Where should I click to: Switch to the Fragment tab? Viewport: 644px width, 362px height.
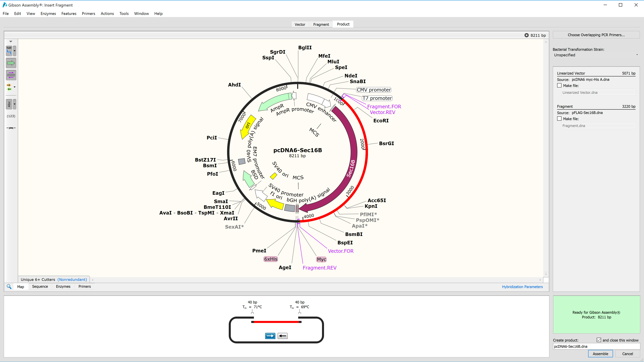[x=321, y=24]
